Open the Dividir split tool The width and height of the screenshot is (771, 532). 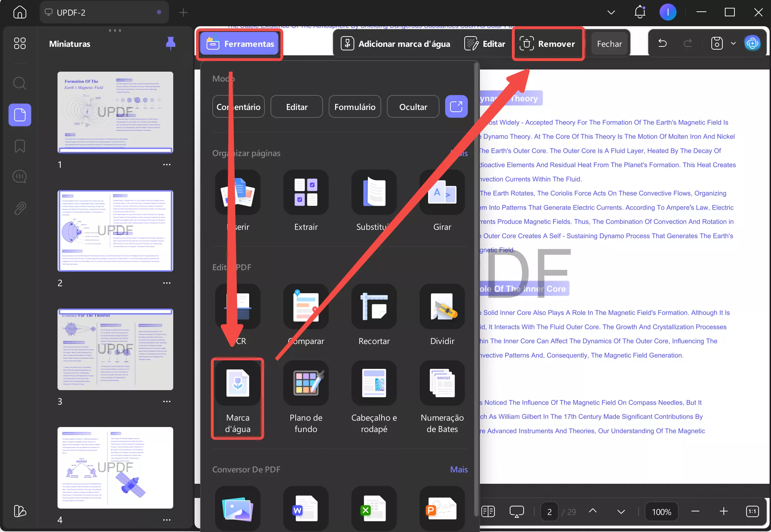(442, 307)
